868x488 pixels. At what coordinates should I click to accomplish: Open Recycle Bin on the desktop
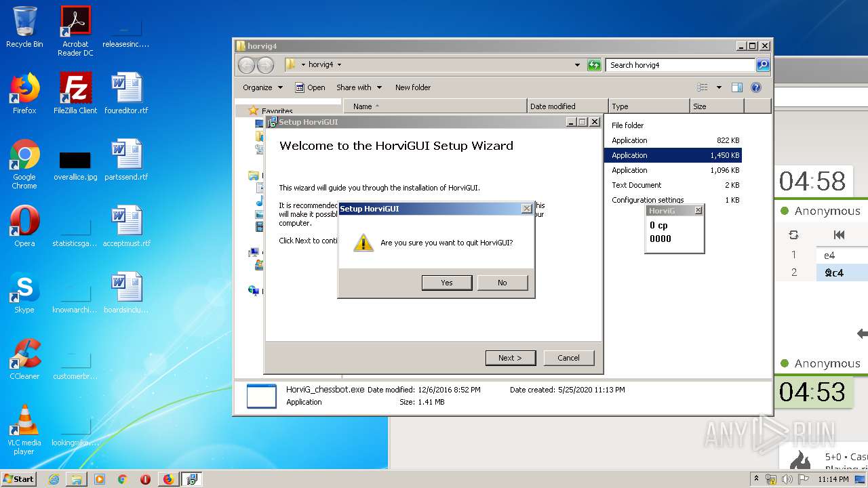(24, 27)
